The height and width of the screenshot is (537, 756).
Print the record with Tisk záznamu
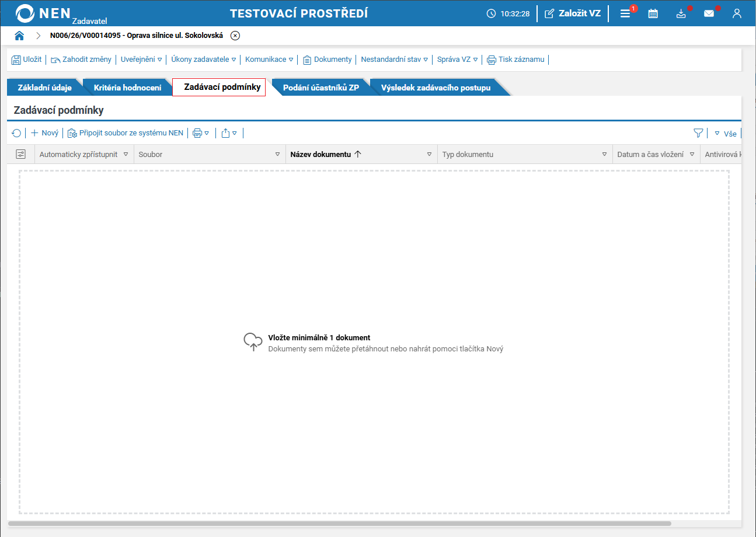point(516,60)
